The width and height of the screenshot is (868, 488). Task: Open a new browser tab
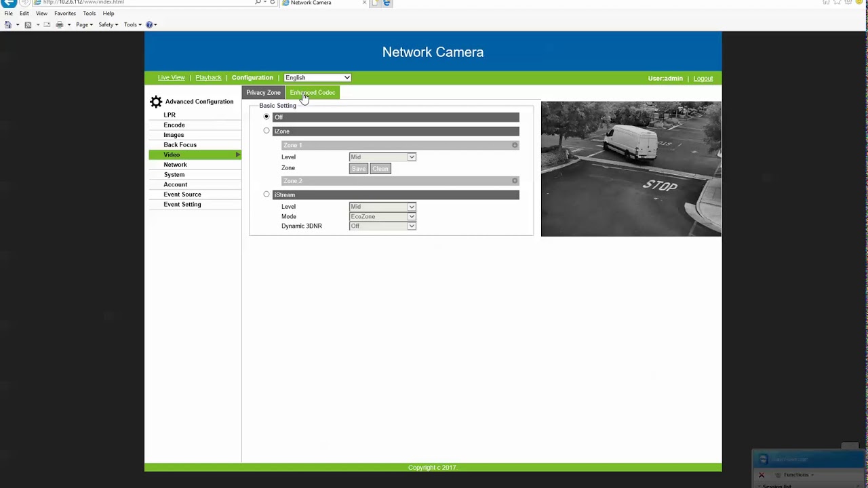(x=376, y=3)
